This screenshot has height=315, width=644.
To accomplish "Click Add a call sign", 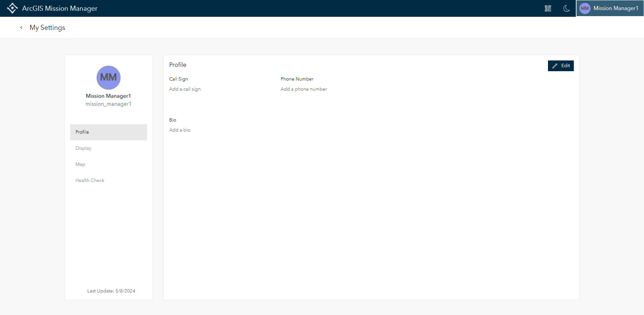I will point(185,89).
